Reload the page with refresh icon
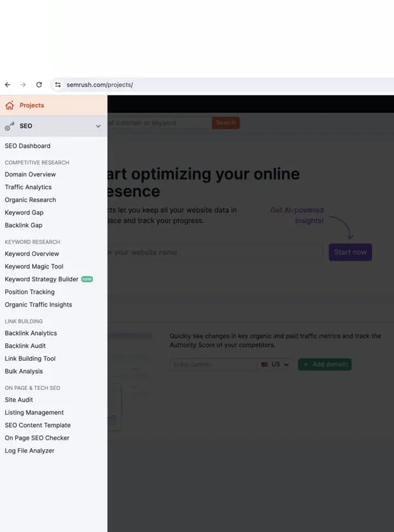This screenshot has width=394, height=532. [x=39, y=85]
